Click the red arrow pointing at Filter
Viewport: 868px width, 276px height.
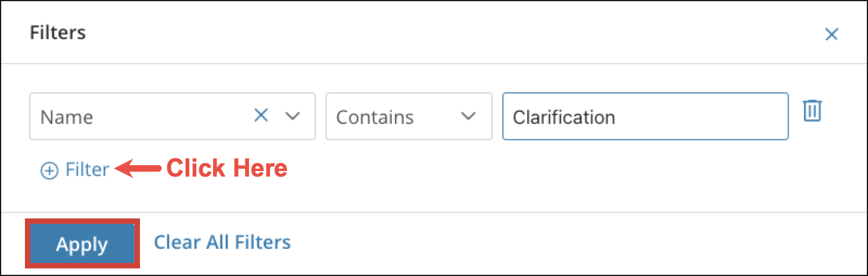(138, 168)
